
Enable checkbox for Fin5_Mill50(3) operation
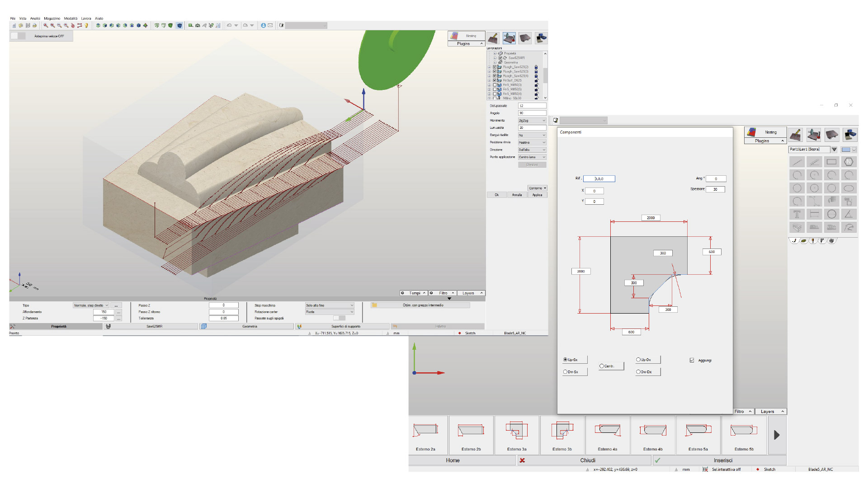click(x=495, y=85)
